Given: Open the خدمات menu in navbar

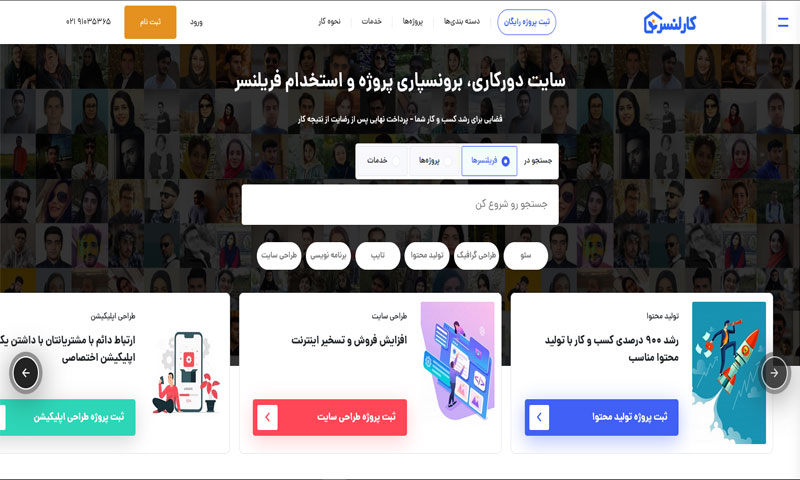Looking at the screenshot, I should click(371, 21).
